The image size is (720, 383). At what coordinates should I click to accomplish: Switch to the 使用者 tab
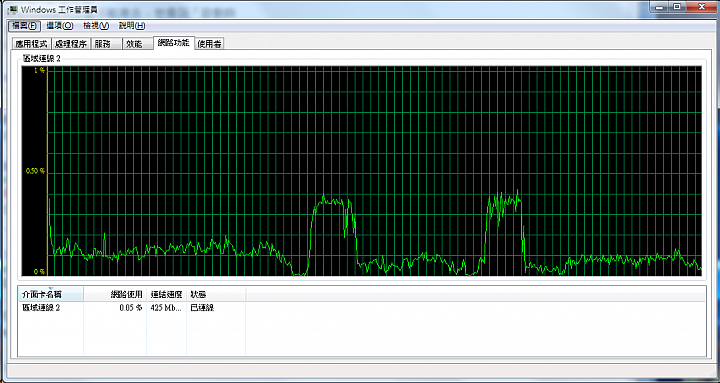209,44
